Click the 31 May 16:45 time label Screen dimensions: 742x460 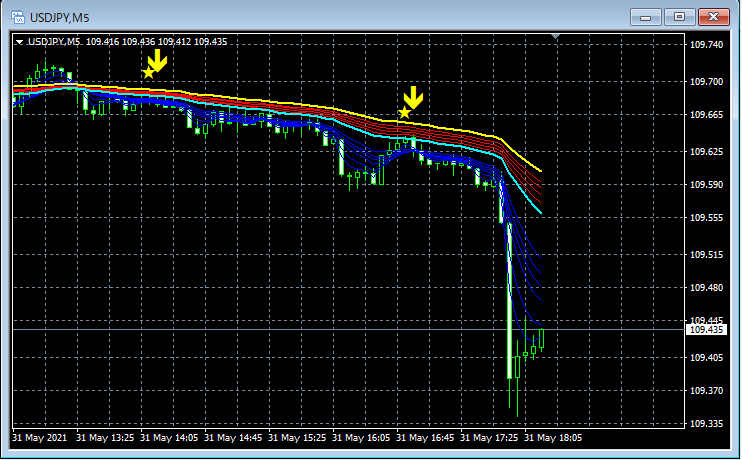click(425, 438)
